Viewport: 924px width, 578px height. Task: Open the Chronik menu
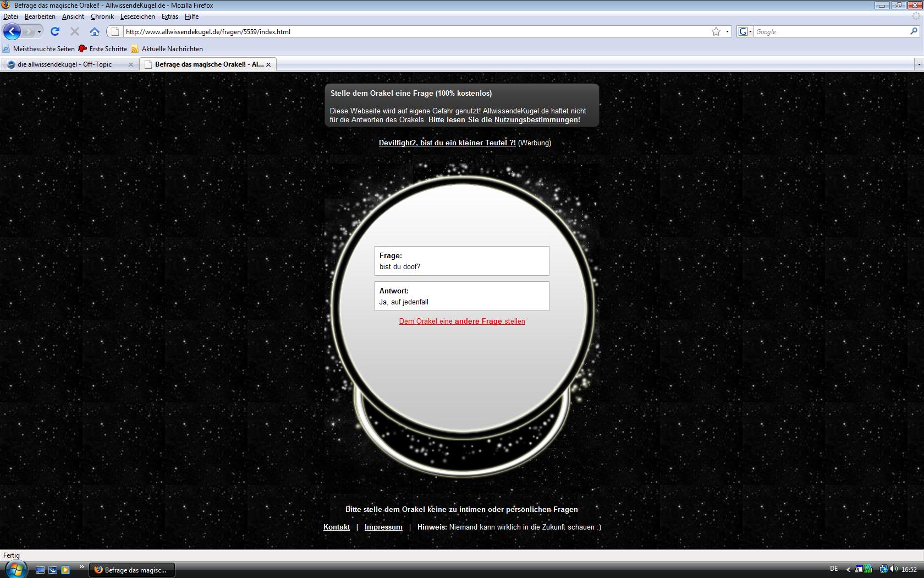point(102,17)
